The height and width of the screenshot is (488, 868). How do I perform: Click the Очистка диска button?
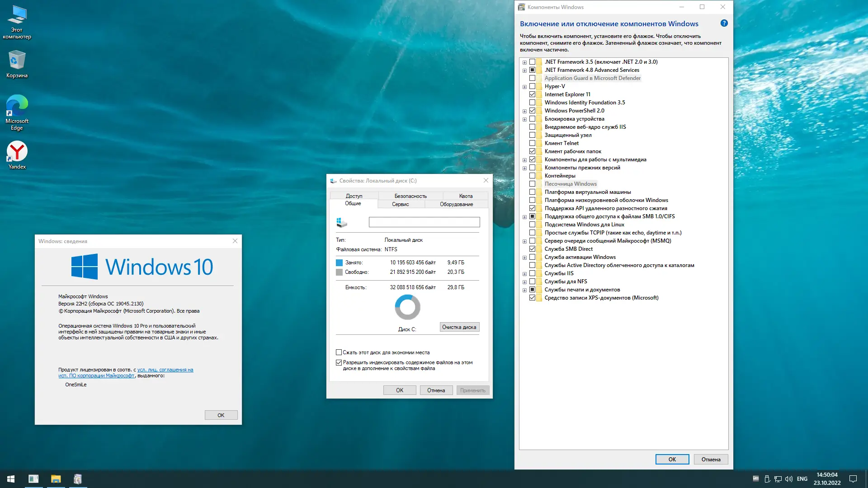tap(459, 327)
